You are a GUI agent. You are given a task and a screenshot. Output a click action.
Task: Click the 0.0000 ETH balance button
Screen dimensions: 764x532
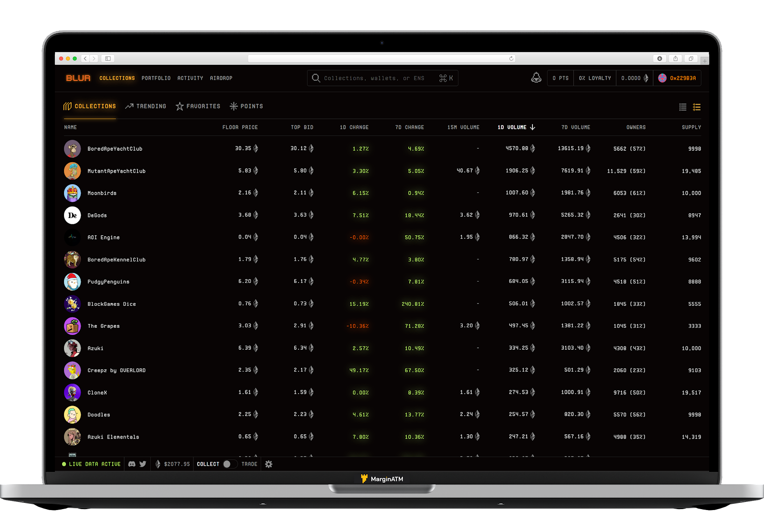tap(635, 78)
